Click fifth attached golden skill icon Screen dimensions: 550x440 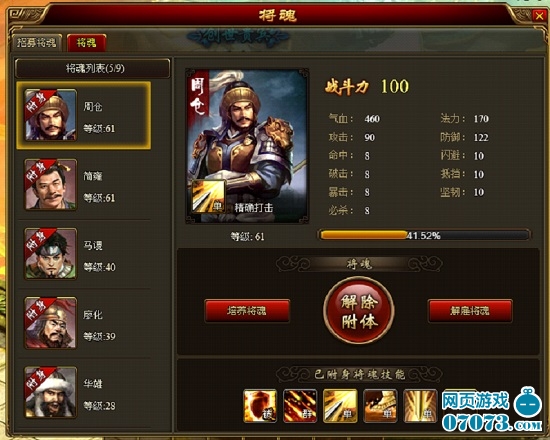[x=420, y=405]
